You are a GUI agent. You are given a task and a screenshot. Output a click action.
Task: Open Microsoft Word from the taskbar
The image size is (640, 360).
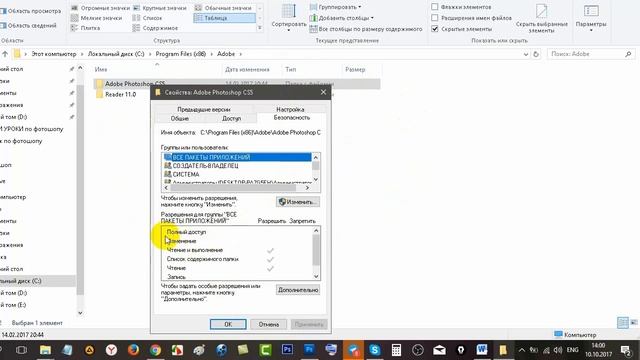point(482,350)
